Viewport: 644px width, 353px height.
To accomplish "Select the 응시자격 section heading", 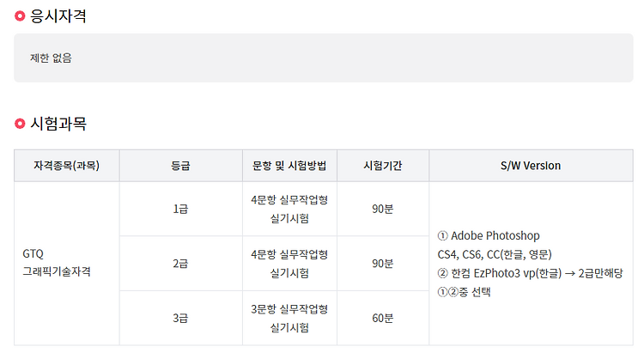I will 58,16.
